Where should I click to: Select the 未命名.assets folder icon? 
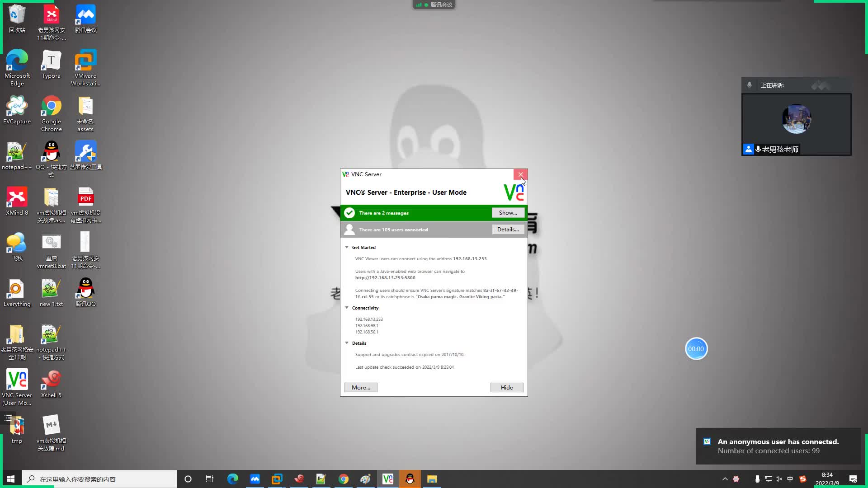pyautogui.click(x=85, y=113)
